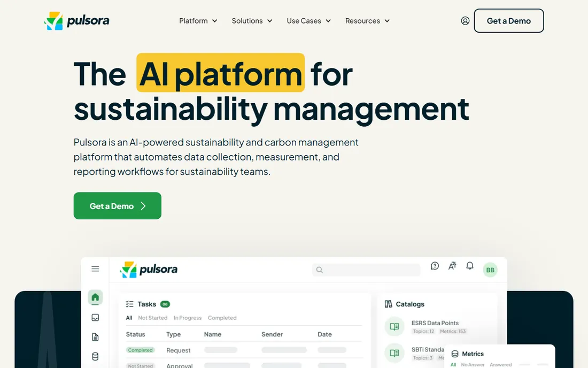The height and width of the screenshot is (368, 588).
Task: Select the No Answer metrics tab
Action: click(x=473, y=365)
